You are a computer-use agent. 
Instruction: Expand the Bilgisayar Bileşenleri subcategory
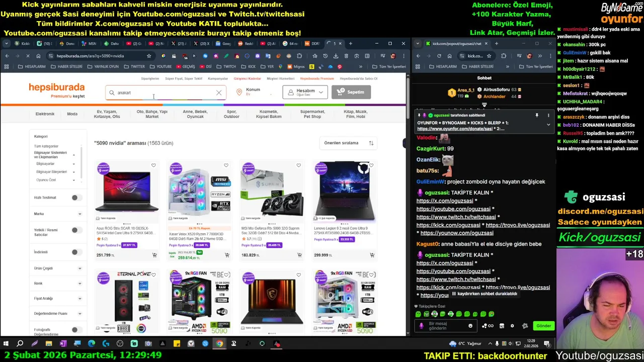pos(73,172)
